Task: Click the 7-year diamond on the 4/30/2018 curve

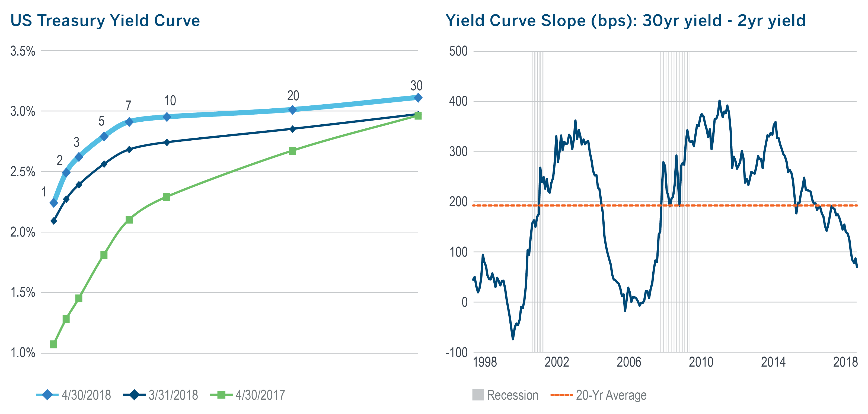Action: [x=129, y=122]
